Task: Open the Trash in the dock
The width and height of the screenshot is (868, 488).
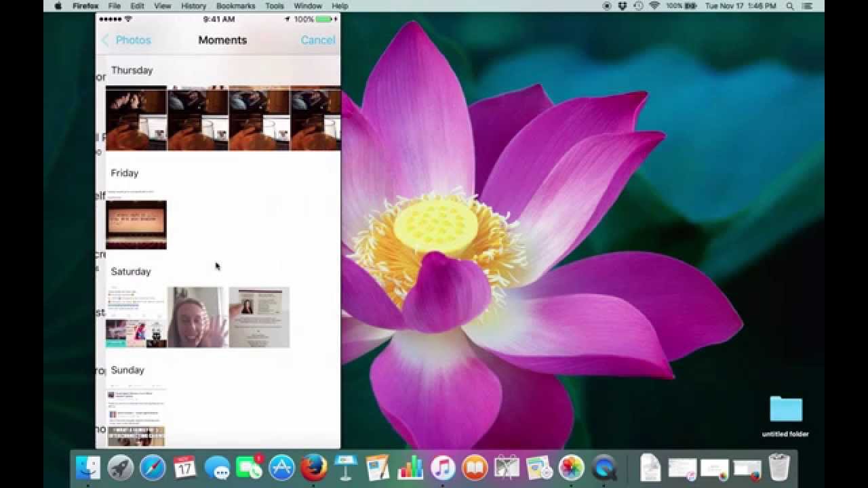Action: click(779, 468)
